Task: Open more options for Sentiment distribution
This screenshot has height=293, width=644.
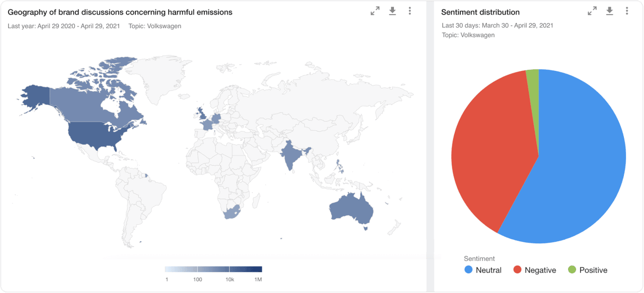Action: point(627,11)
